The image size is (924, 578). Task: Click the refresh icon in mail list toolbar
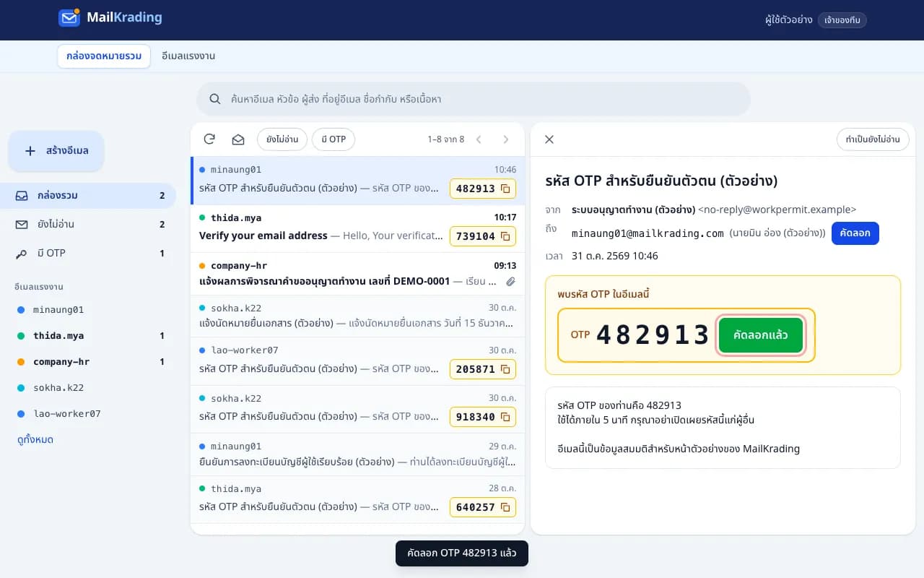[209, 139]
